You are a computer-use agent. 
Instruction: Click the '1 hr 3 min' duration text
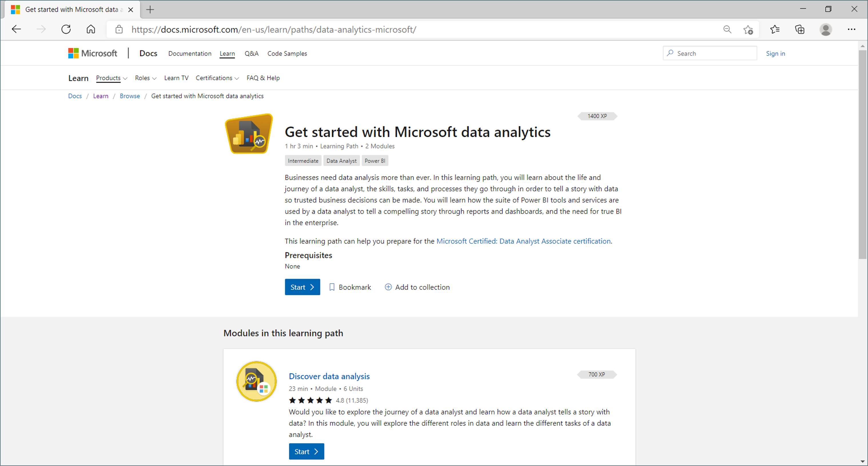pos(299,146)
